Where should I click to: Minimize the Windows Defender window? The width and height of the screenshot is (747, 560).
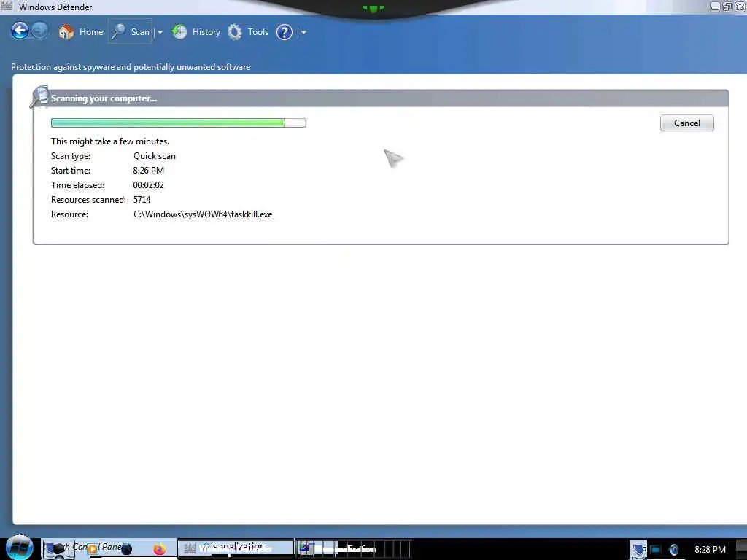coord(715,7)
